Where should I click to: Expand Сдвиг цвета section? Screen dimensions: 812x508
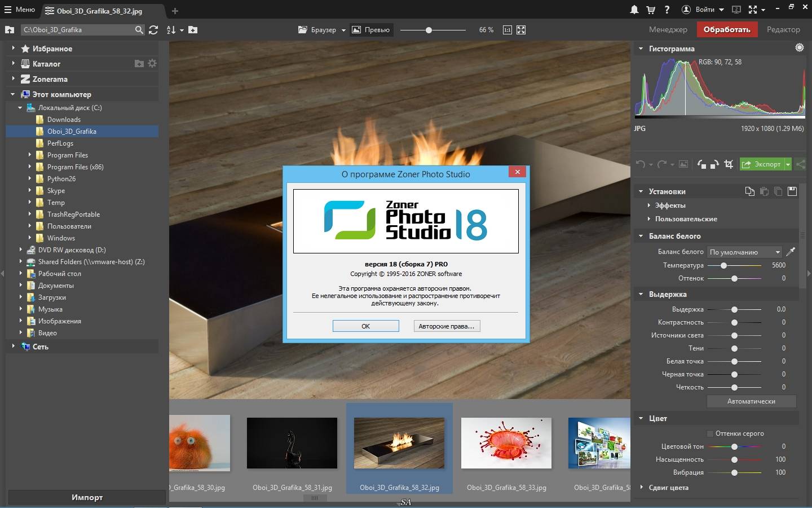point(642,487)
